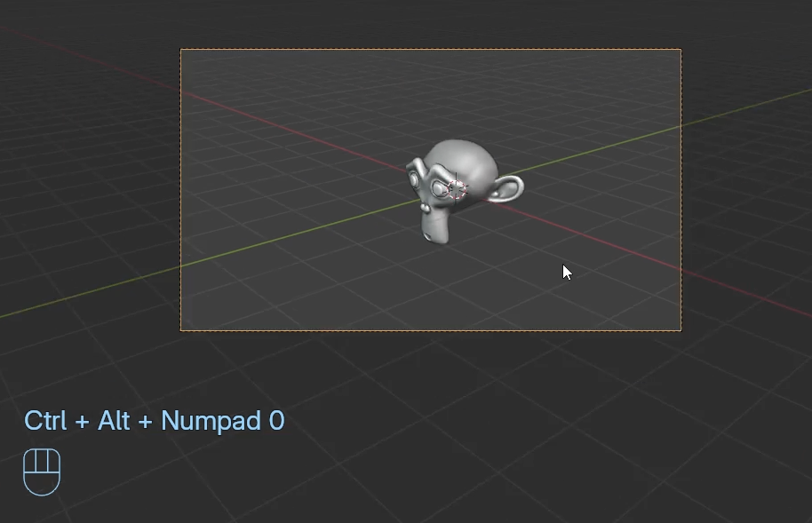Click the 3D cursor on the monkey's eye
This screenshot has width=812, height=523.
coord(457,189)
